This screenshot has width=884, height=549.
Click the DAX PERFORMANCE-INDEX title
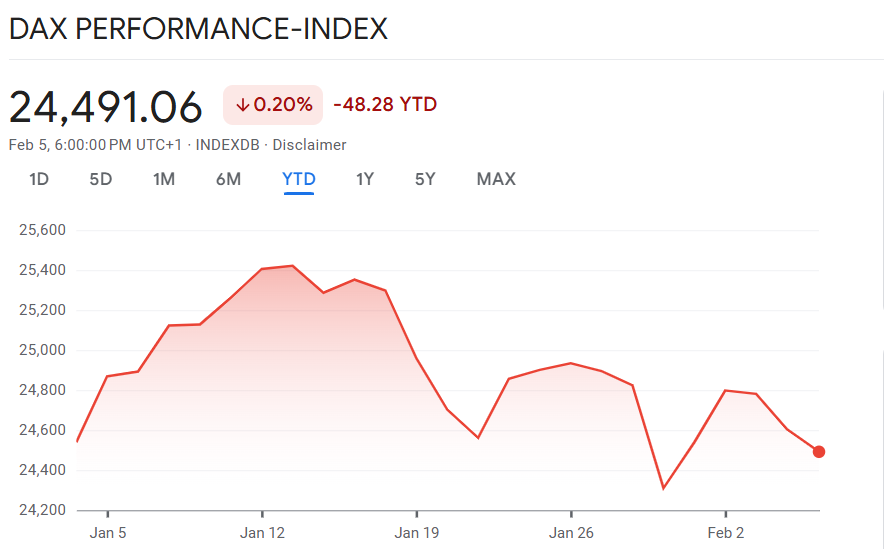198,28
